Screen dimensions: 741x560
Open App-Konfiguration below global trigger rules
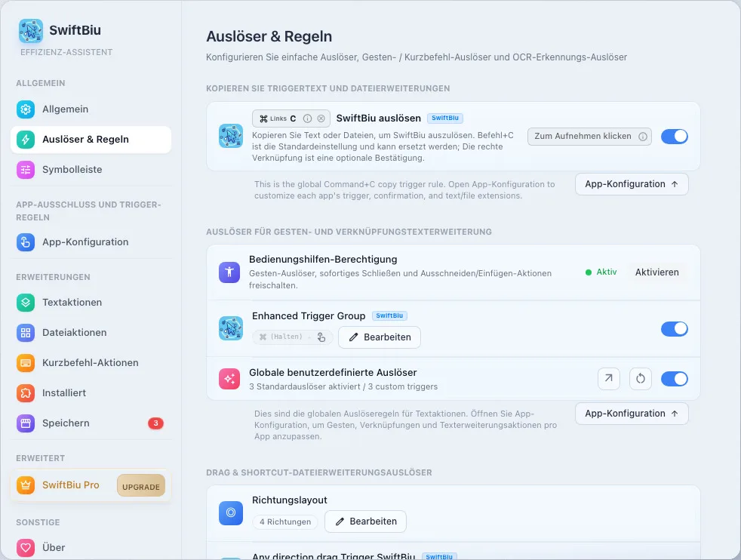(x=632, y=414)
